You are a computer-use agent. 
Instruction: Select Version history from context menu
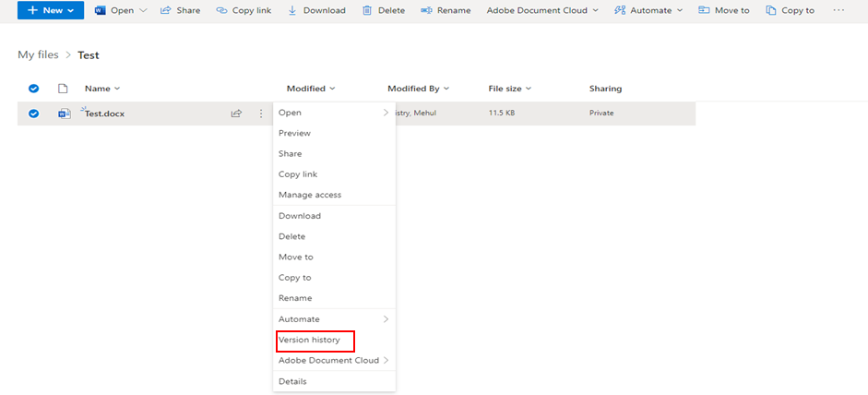(309, 340)
